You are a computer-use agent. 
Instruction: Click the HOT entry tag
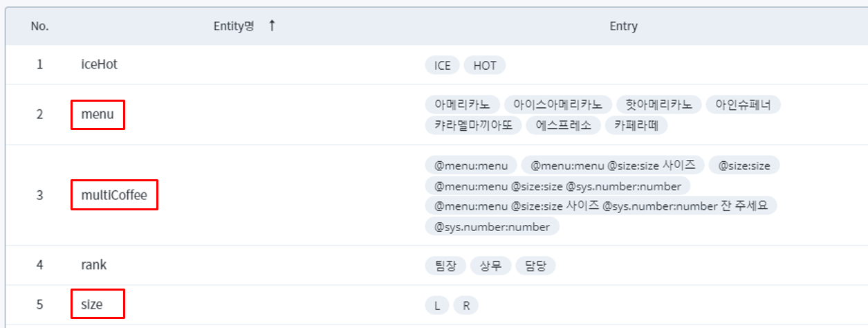click(485, 66)
